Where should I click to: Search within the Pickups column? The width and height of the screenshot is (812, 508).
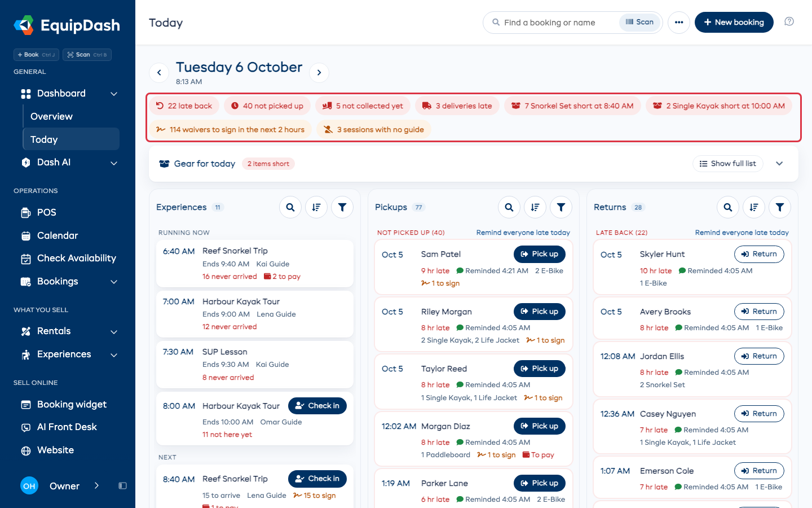coord(509,207)
